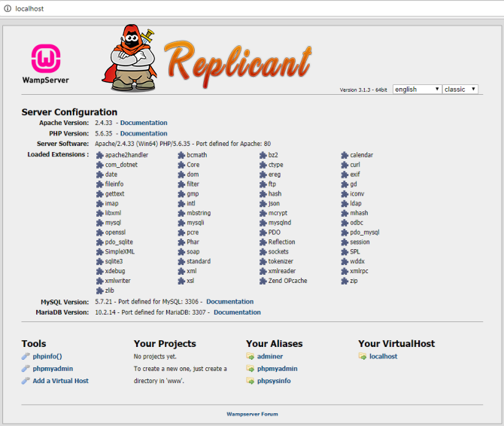Click puzzle icon beside apache2handler
Viewport: 504px width, 426px height.
(99, 155)
